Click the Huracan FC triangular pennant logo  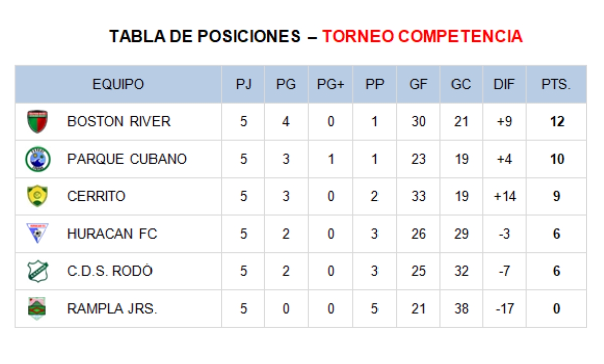coord(37,234)
